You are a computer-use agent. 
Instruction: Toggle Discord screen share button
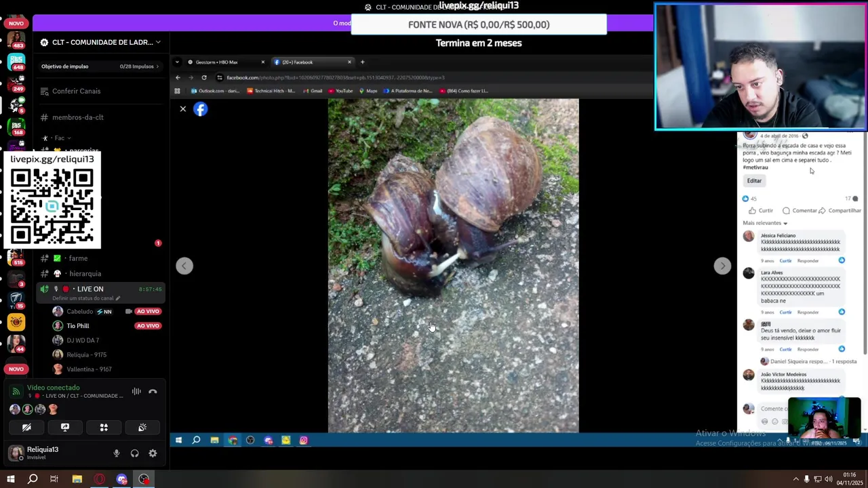pyautogui.click(x=65, y=428)
